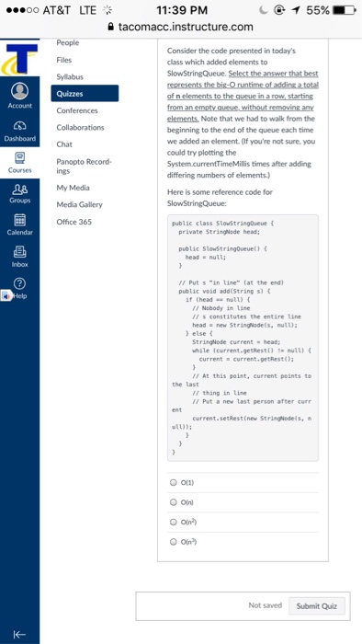Click the 'Not saved' status text
Viewport: 362px width, 644px height.
point(266,605)
